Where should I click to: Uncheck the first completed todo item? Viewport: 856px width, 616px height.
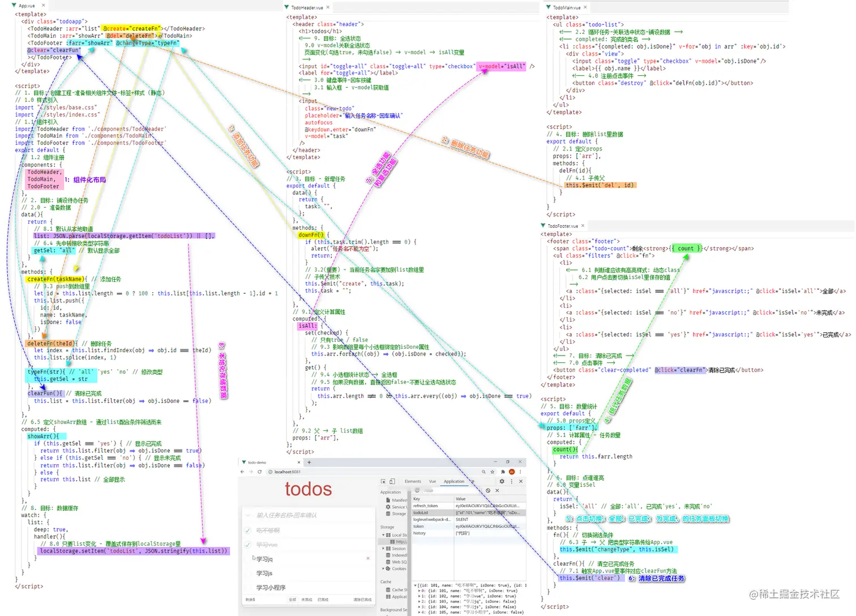247,530
